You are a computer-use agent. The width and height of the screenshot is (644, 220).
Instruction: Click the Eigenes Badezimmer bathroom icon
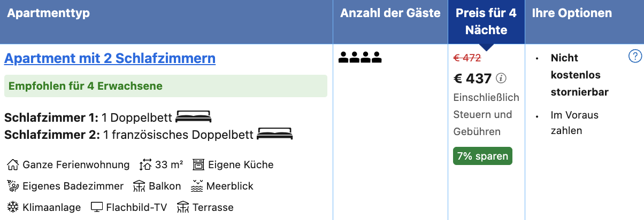tap(13, 186)
